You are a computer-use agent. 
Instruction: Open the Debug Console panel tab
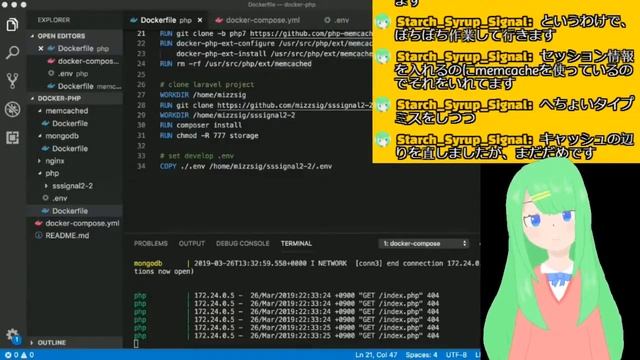coord(242,243)
